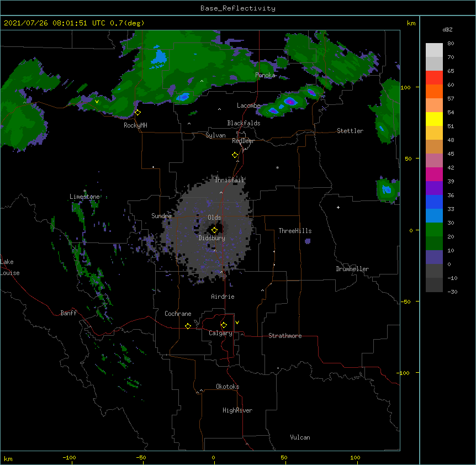Select the Sylvan label

[215, 135]
